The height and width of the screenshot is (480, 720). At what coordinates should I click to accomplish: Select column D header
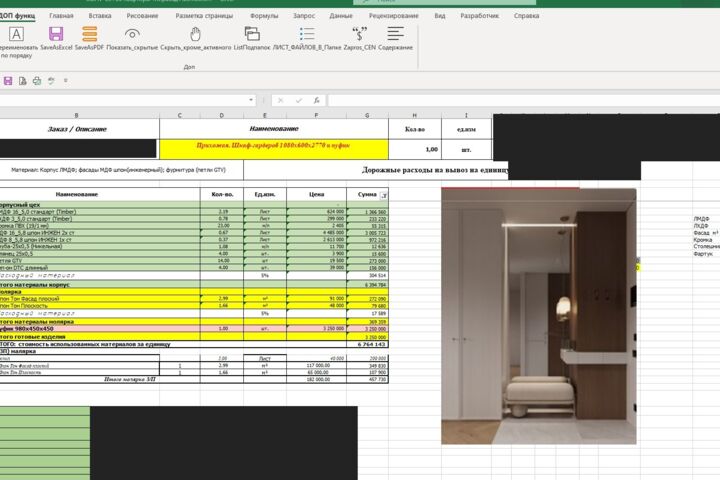pos(222,115)
